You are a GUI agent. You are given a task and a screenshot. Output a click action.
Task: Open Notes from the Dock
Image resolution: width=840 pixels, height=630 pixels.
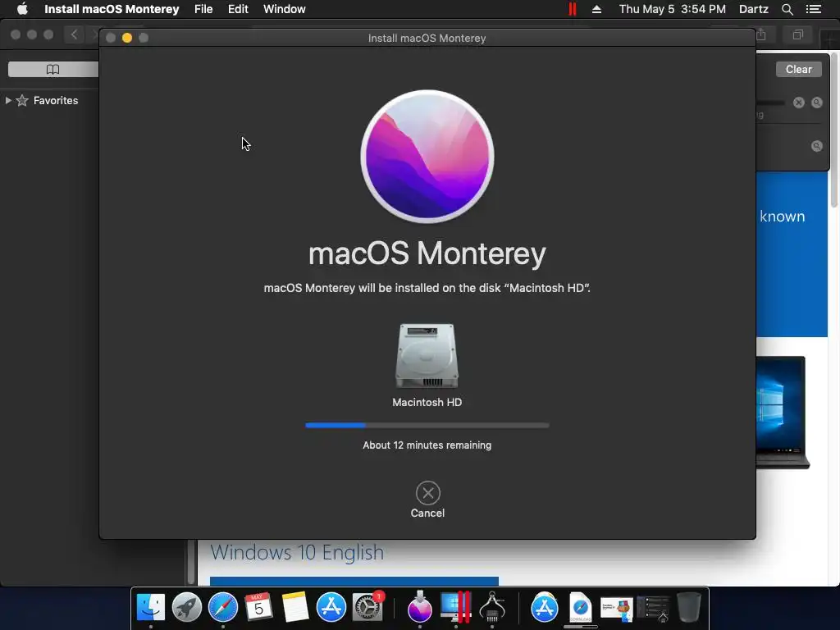(294, 608)
